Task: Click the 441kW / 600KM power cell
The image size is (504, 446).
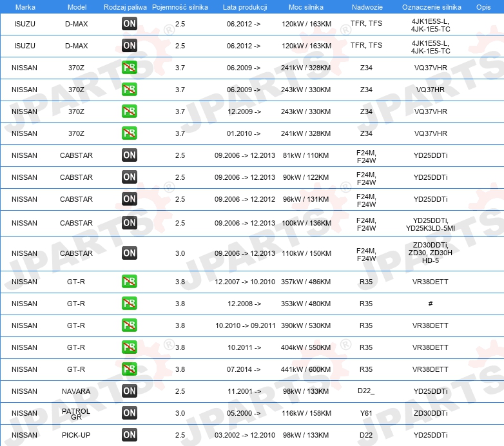Action: [x=305, y=369]
